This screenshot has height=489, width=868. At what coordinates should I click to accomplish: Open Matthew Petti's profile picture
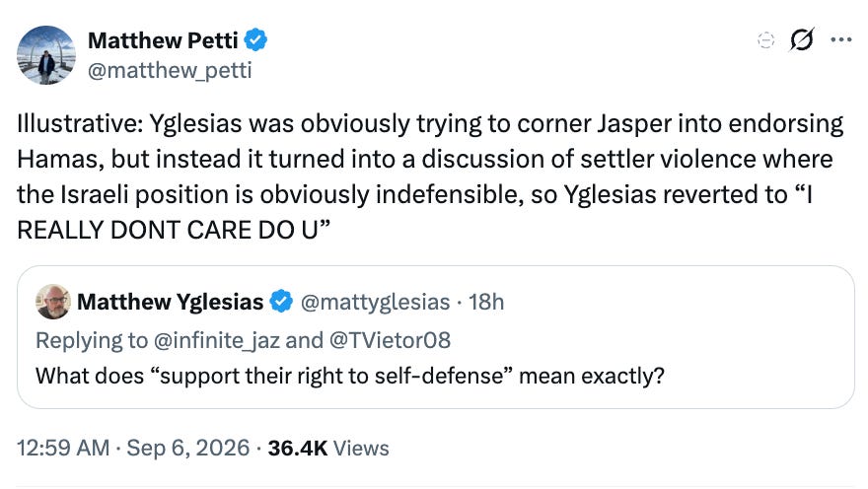[x=46, y=55]
